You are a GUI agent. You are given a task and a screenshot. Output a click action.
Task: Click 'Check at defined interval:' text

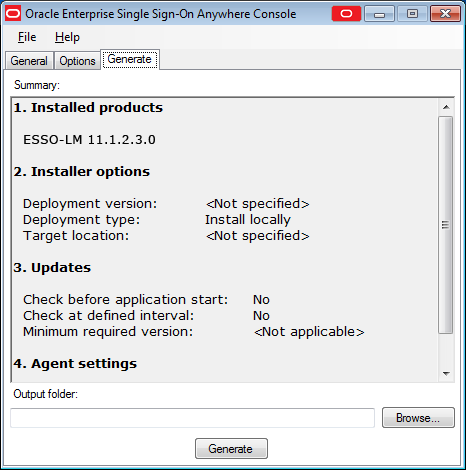tap(109, 316)
